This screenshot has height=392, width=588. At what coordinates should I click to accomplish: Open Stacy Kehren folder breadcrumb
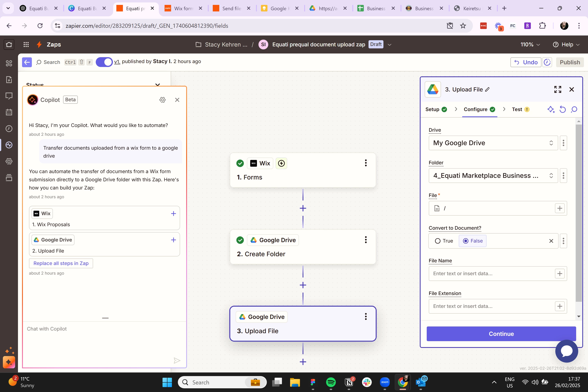[222, 45]
